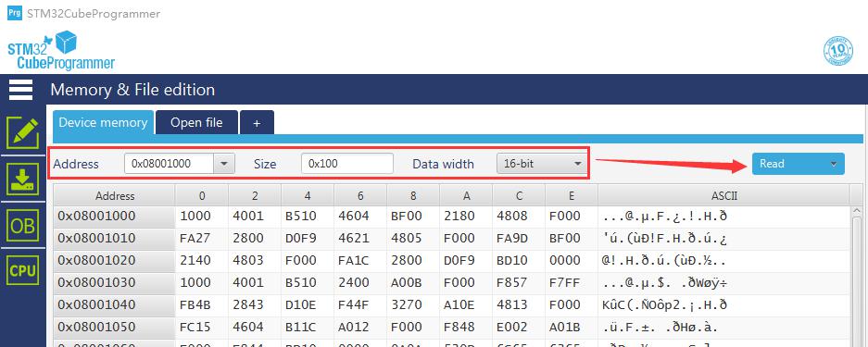This screenshot has height=347, width=868.
Task: Expand the Read button dropdown arrow
Action: pyautogui.click(x=833, y=164)
